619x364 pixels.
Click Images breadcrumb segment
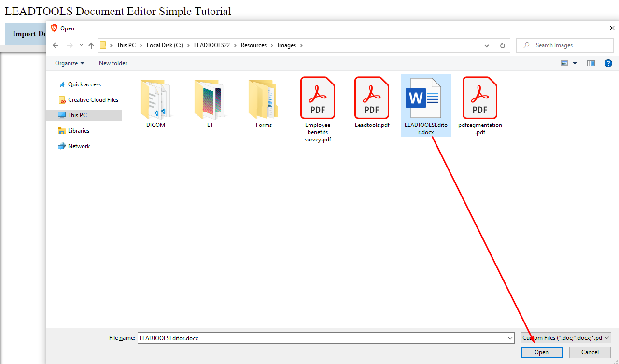tap(287, 45)
